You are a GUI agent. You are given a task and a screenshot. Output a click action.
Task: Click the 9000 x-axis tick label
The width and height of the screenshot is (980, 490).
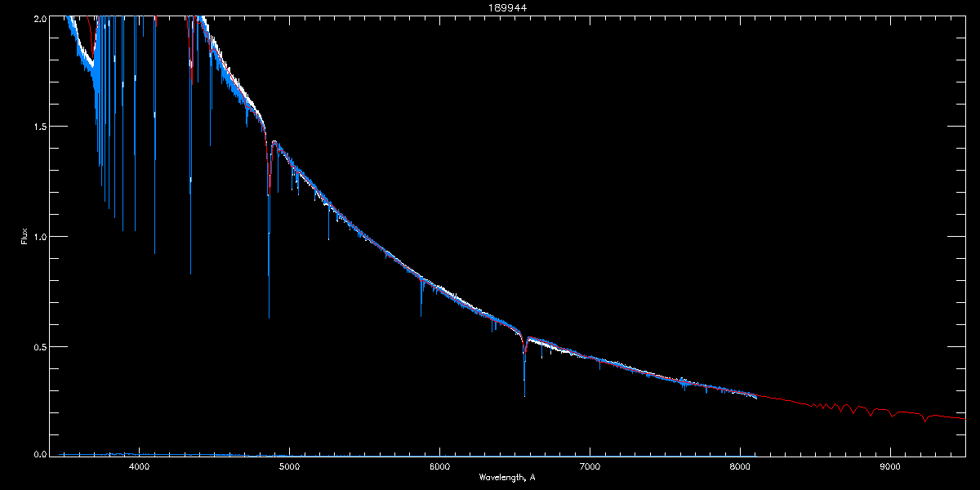point(890,467)
